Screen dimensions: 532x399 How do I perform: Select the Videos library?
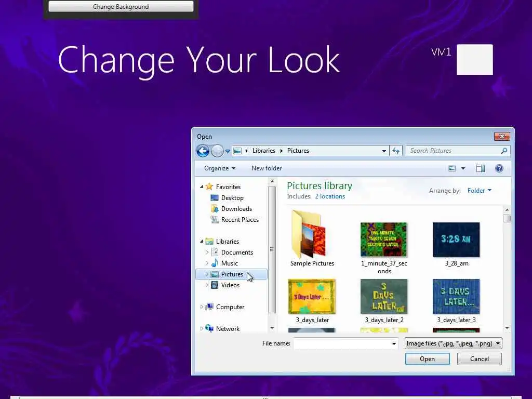(230, 285)
